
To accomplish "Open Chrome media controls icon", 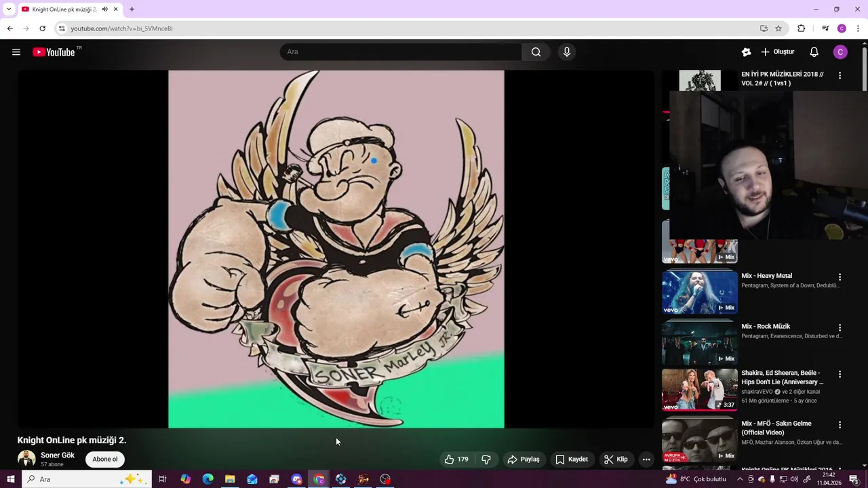I will [825, 28].
